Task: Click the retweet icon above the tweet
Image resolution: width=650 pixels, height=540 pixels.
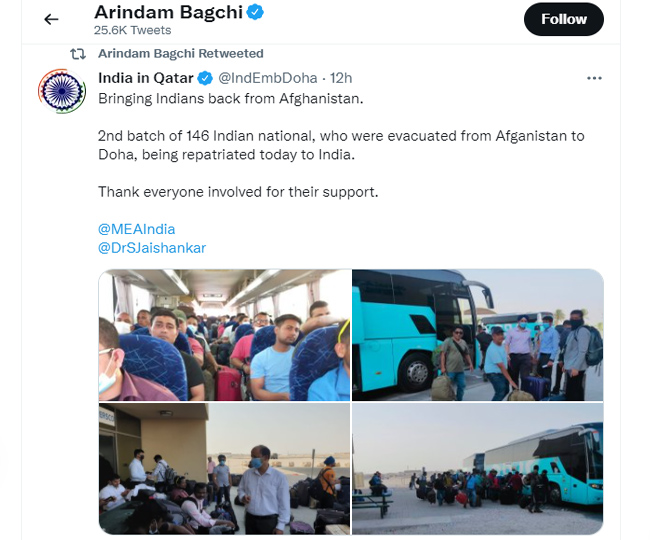Action: point(78,54)
